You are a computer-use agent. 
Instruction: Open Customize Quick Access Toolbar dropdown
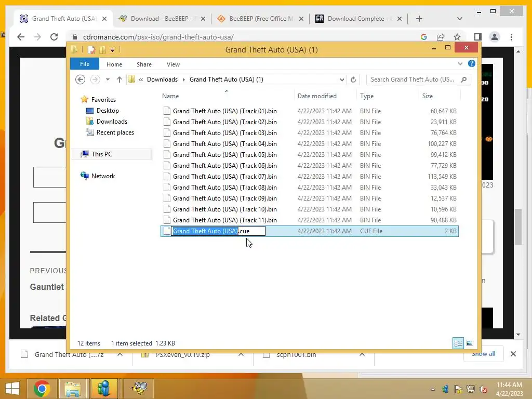[112, 50]
